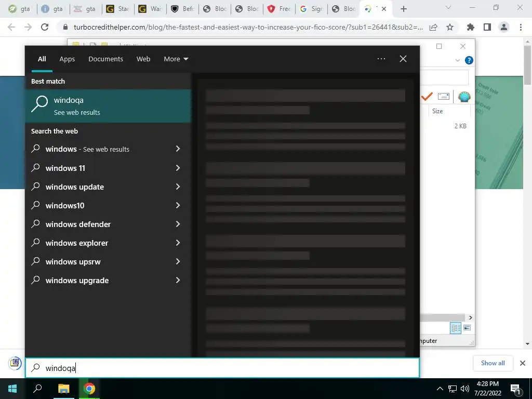Switch to the 'Free' Chrome tab

(x=279, y=9)
